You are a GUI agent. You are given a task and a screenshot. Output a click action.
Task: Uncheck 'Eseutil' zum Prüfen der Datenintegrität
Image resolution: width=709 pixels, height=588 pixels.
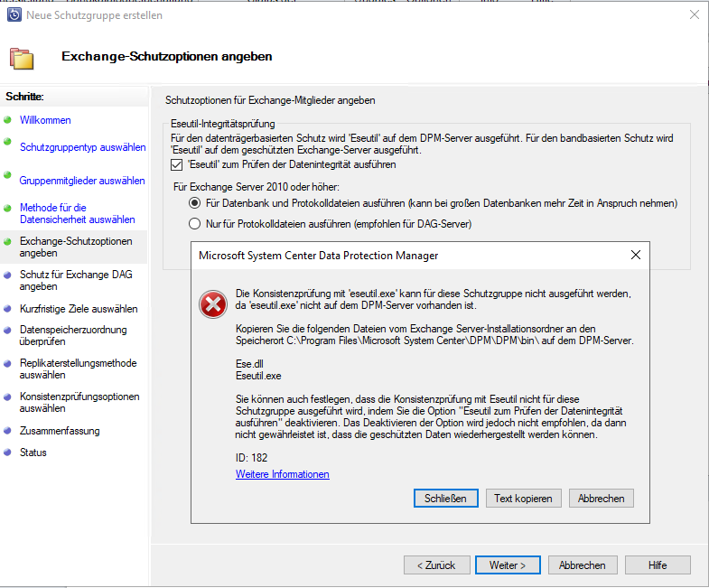tap(176, 164)
